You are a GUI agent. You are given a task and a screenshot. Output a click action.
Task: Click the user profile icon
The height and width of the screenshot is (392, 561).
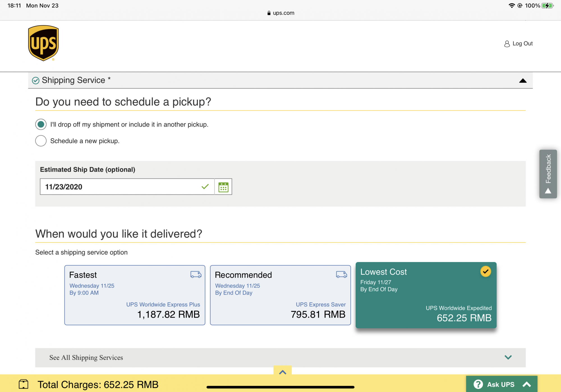click(507, 44)
